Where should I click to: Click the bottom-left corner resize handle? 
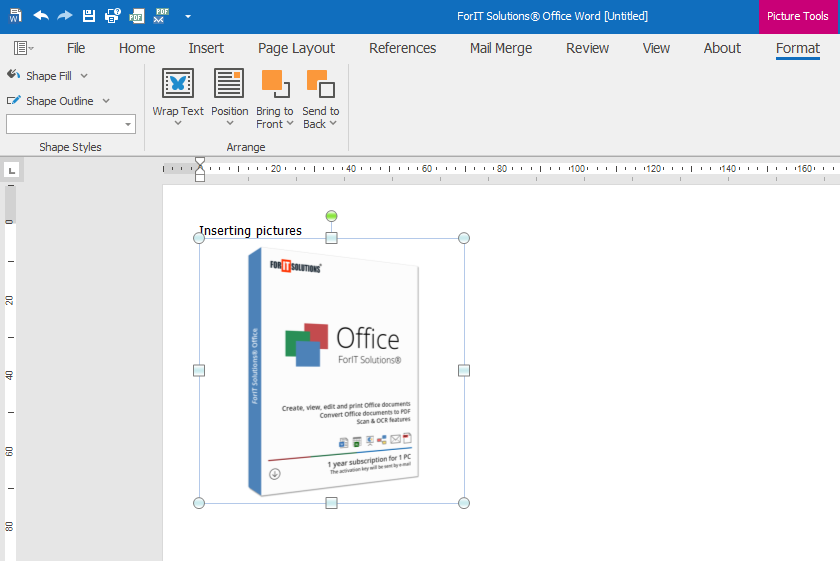pos(199,503)
